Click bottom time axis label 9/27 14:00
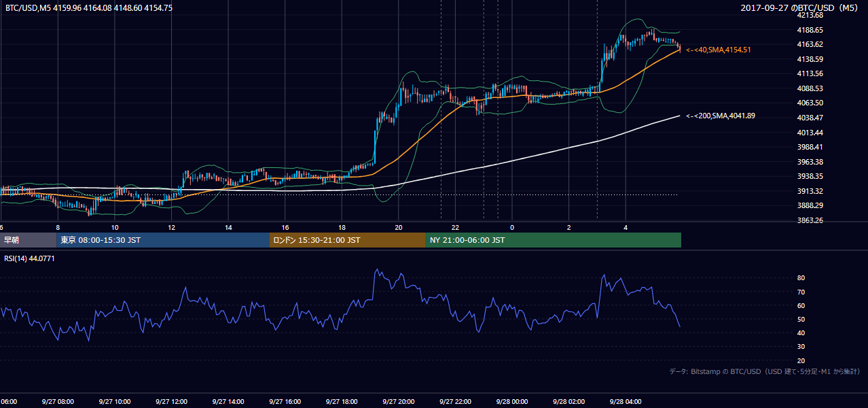This screenshot has height=408, width=868. click(228, 402)
